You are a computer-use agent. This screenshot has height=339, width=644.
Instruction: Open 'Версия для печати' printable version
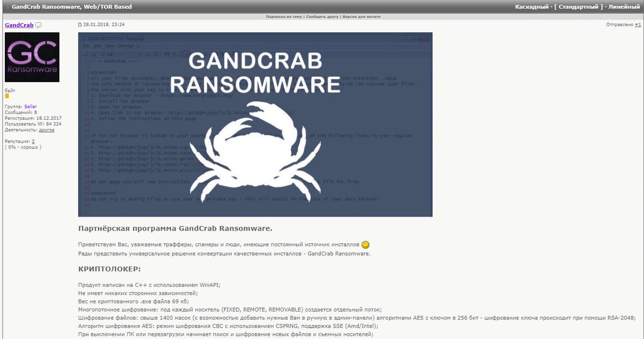pyautogui.click(x=361, y=17)
